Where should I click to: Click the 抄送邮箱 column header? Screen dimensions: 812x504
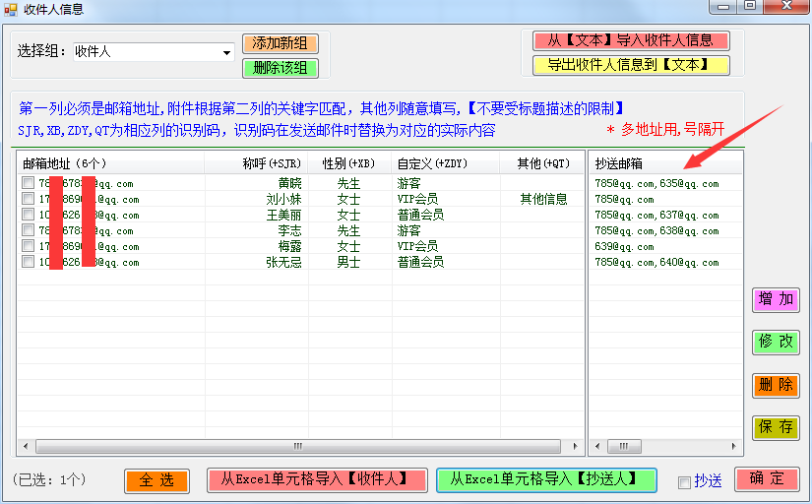tap(666, 163)
